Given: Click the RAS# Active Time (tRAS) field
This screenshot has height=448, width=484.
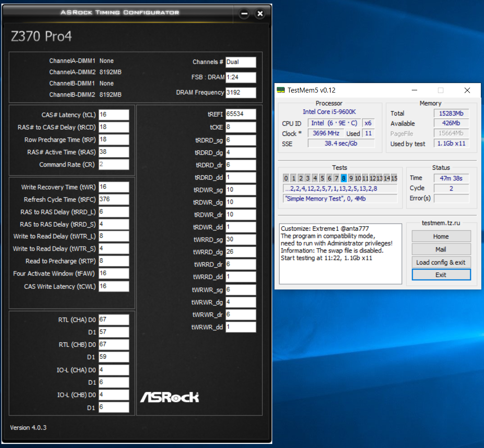Looking at the screenshot, I should point(114,152).
